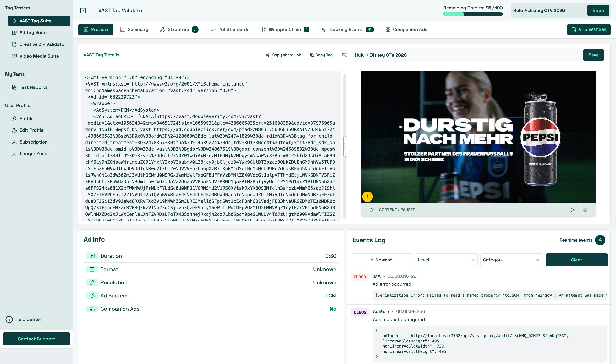Open the Wrapper Chain tab

pyautogui.click(x=285, y=30)
